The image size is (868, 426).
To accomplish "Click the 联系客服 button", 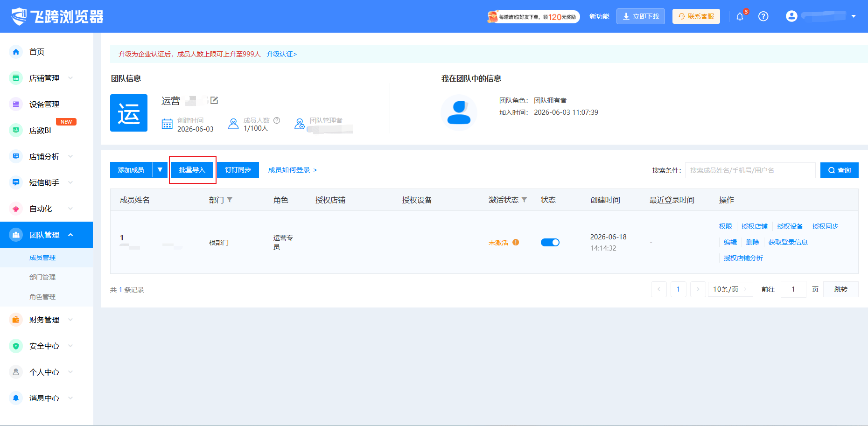I will coord(696,16).
